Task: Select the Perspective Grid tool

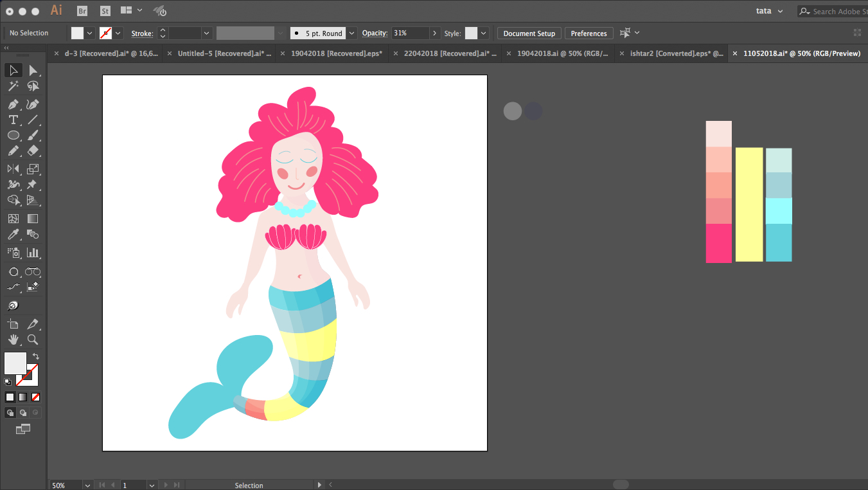Action: tap(33, 200)
